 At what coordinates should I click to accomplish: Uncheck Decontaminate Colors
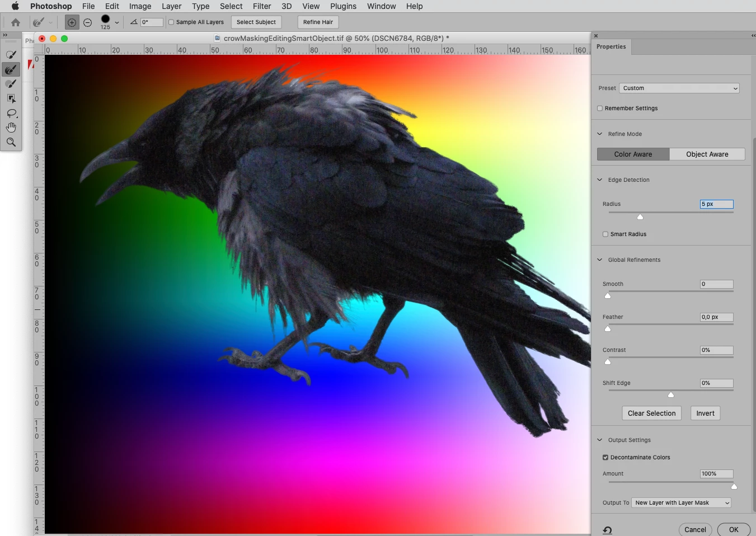(605, 457)
